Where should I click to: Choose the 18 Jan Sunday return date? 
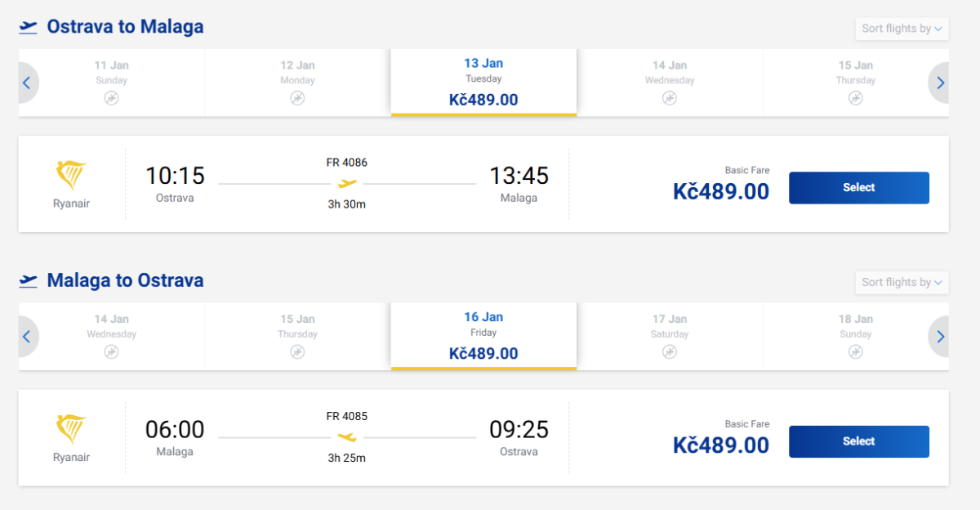855,336
